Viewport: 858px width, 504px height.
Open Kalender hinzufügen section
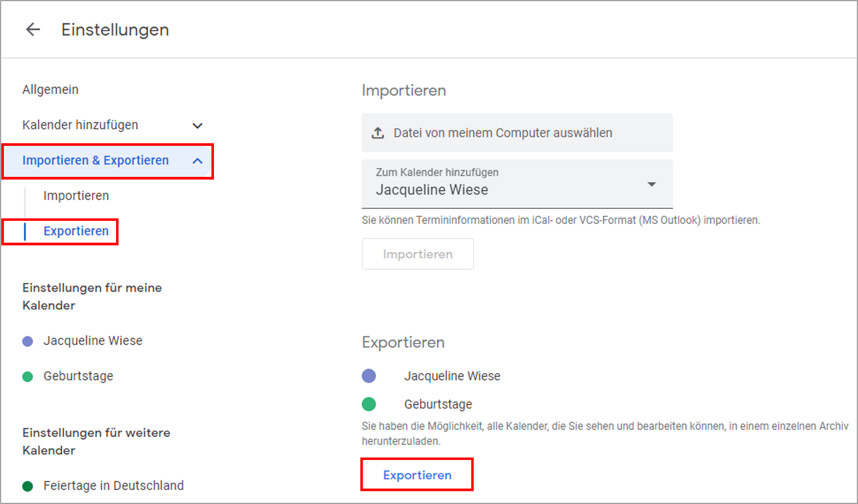[x=80, y=125]
